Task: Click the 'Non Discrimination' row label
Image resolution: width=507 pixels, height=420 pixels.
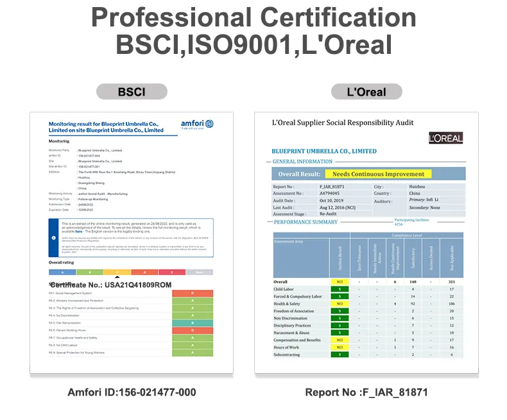Action: pos(290,318)
